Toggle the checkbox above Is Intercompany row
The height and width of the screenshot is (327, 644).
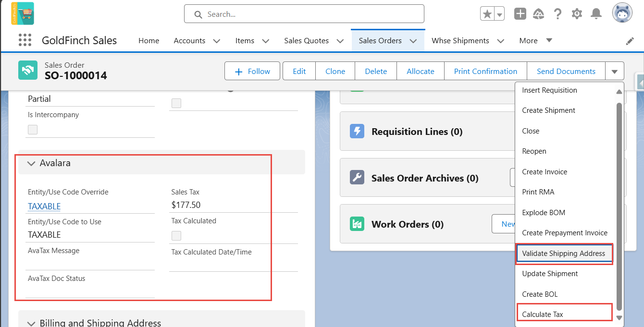176,103
